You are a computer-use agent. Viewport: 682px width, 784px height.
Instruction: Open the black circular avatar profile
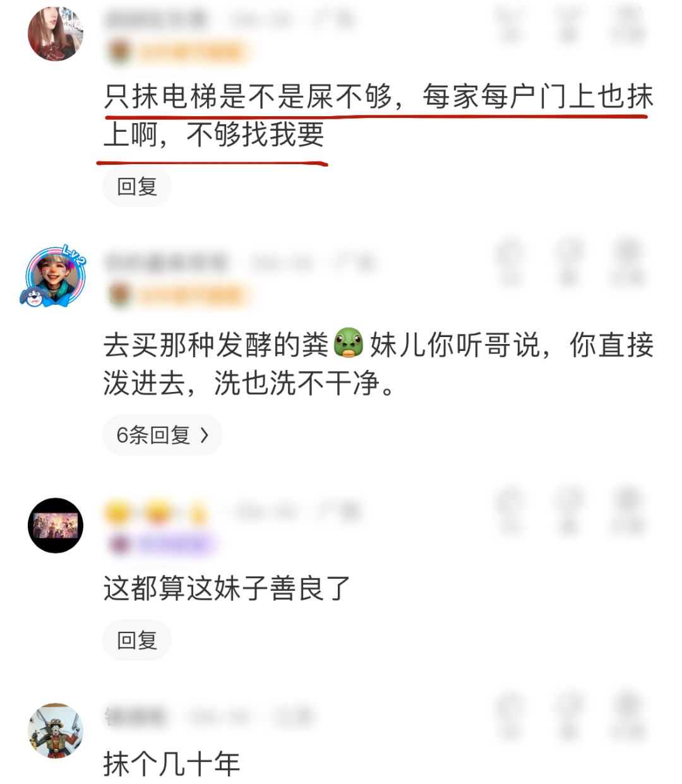[56, 525]
